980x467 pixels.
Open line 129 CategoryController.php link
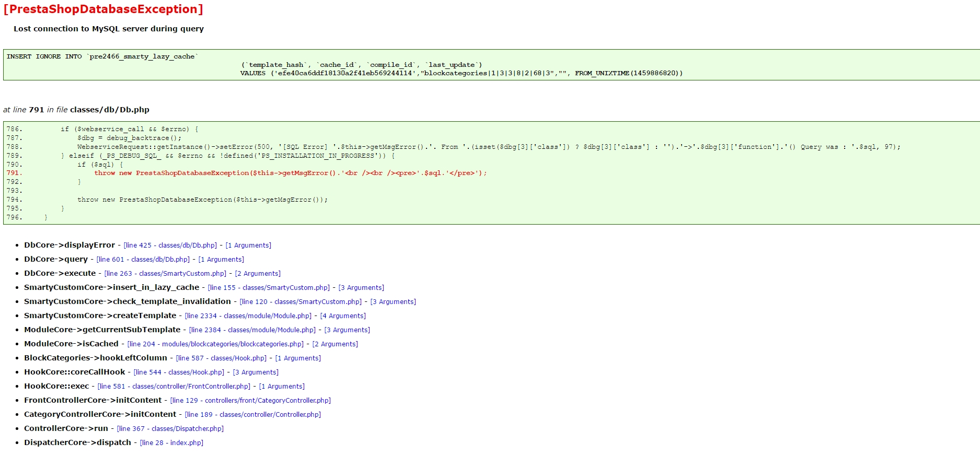(250, 401)
